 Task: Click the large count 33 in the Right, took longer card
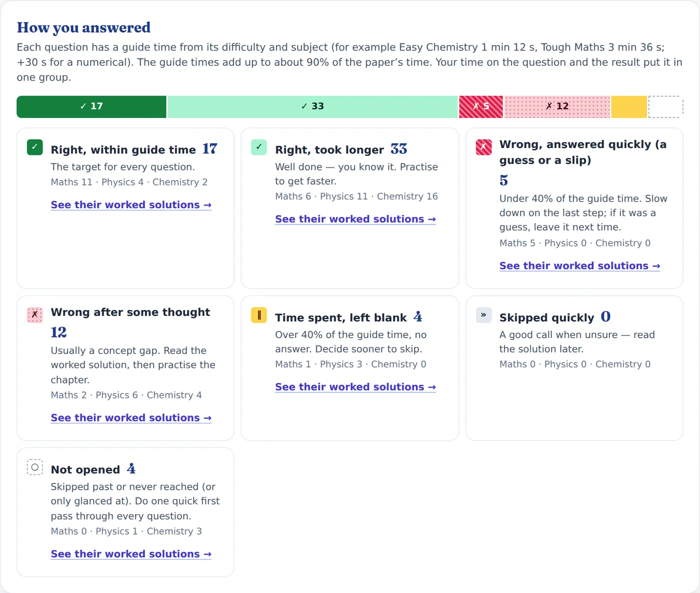399,149
